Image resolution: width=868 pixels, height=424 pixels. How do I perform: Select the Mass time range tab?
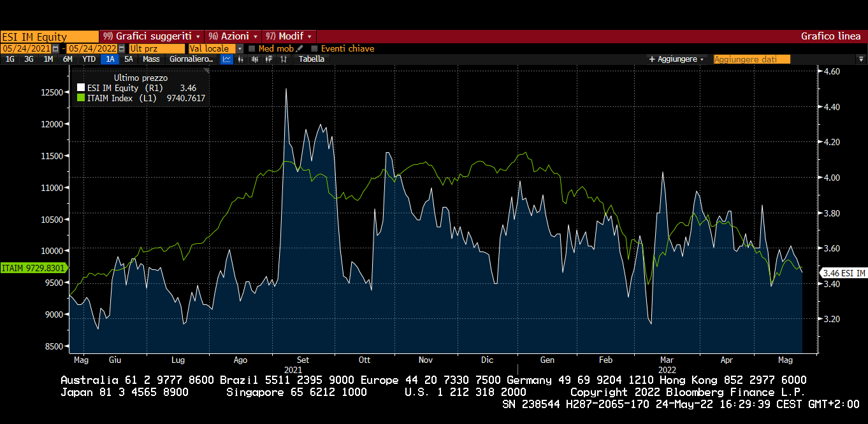(x=151, y=59)
